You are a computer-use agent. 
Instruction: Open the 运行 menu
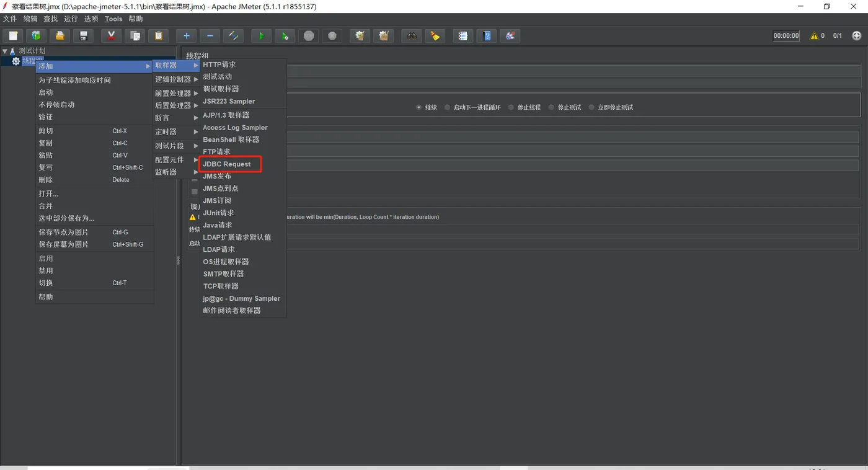click(71, 19)
